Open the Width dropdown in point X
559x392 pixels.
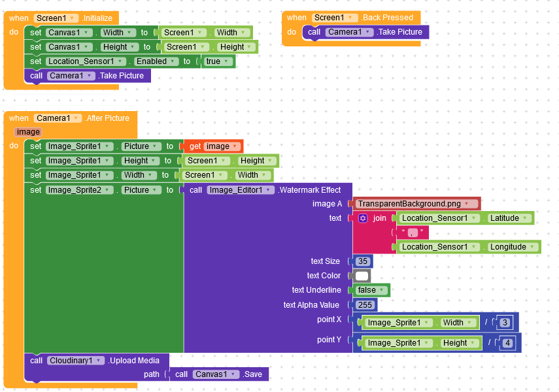[458, 323]
